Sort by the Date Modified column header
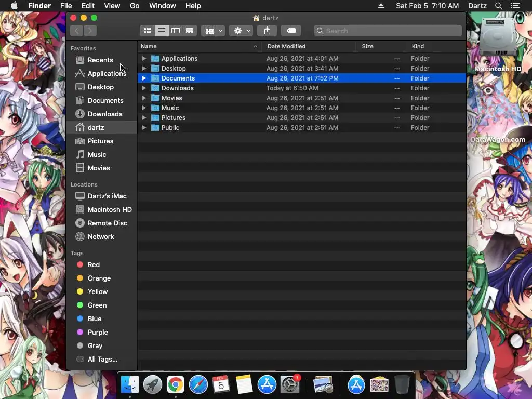The width and height of the screenshot is (532, 399). pyautogui.click(x=309, y=46)
